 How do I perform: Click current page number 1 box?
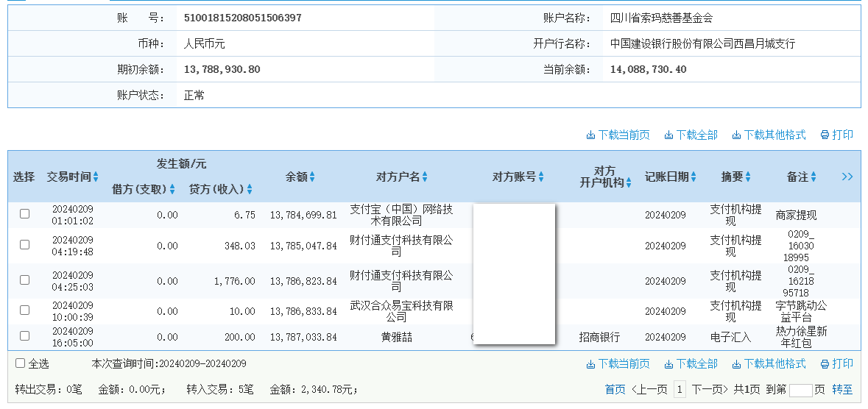680,390
